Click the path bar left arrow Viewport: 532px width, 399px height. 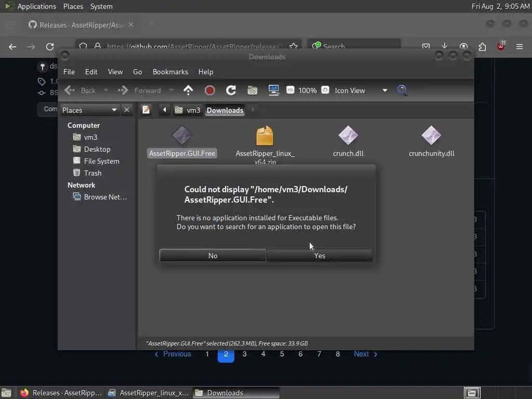pyautogui.click(x=165, y=110)
